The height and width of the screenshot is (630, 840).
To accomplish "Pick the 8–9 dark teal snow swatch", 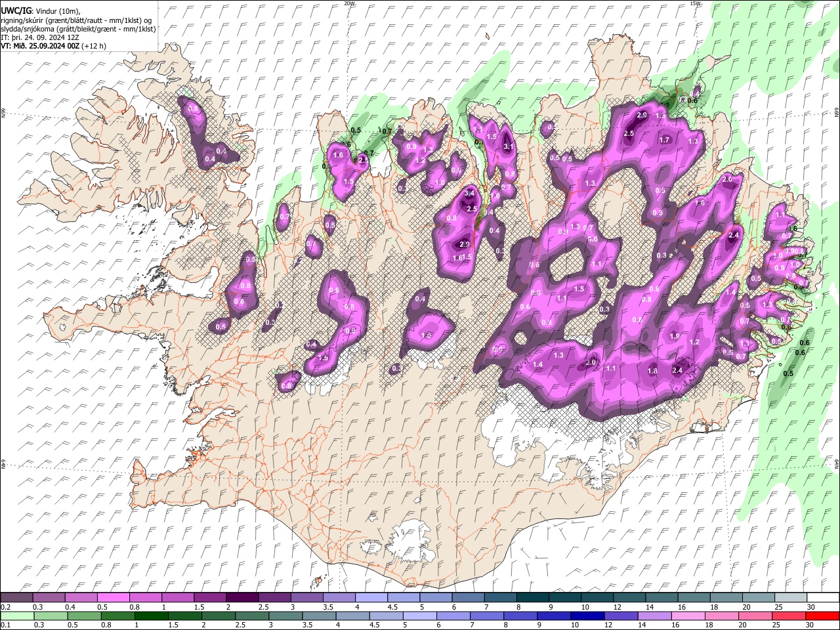I will tap(532, 598).
